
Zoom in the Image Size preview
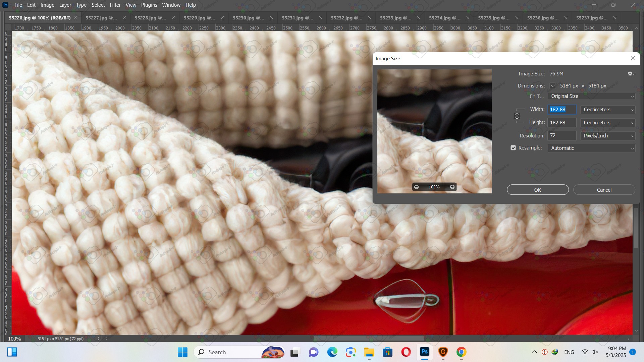pyautogui.click(x=452, y=187)
